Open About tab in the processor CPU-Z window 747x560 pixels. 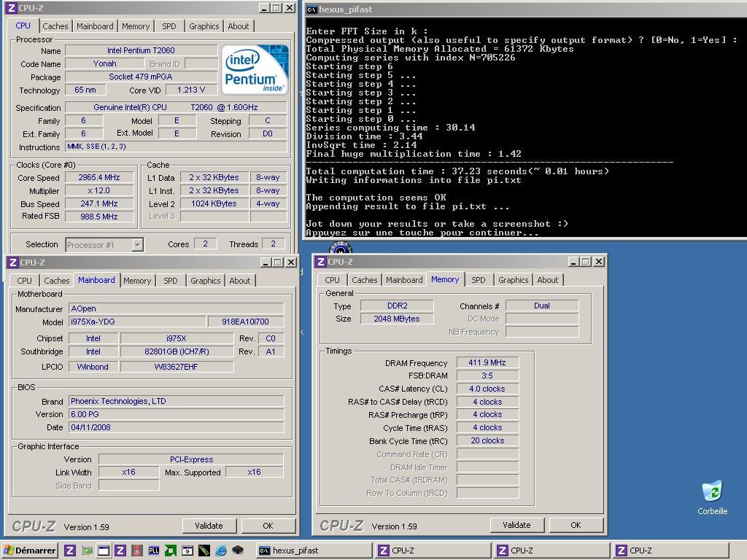tap(239, 26)
